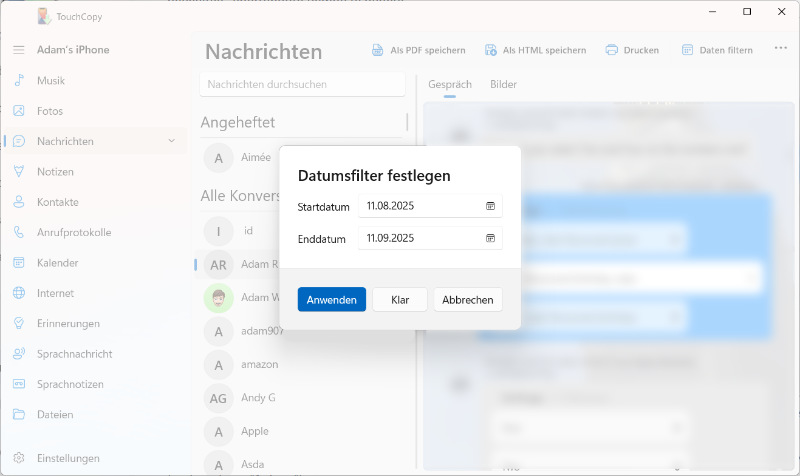
Task: Switch to the Bilder tab
Action: pyautogui.click(x=503, y=85)
